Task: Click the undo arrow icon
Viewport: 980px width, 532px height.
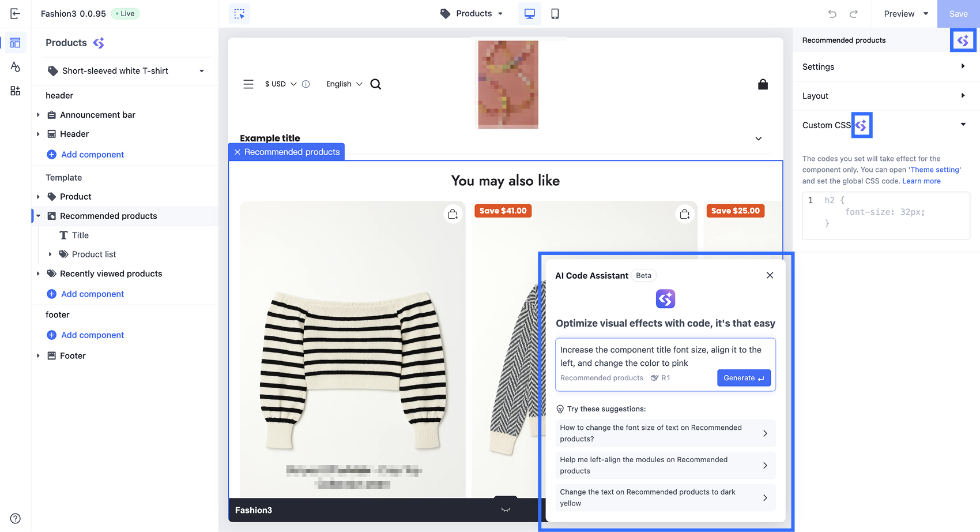Action: tap(832, 14)
